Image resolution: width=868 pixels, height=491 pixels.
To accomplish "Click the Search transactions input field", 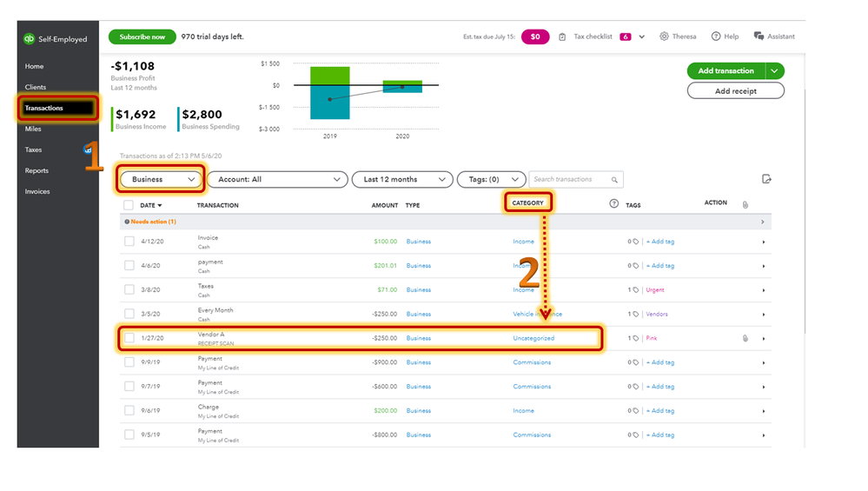I will pyautogui.click(x=570, y=179).
